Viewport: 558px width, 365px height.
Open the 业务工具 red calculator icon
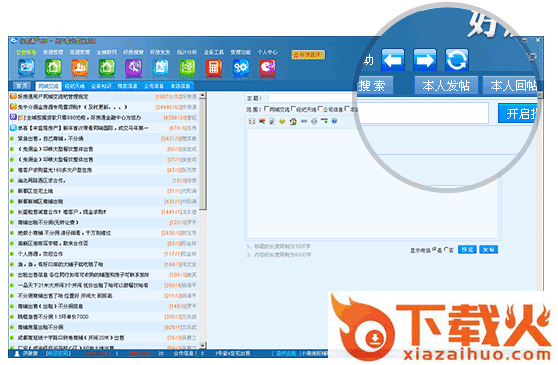[x=214, y=67]
